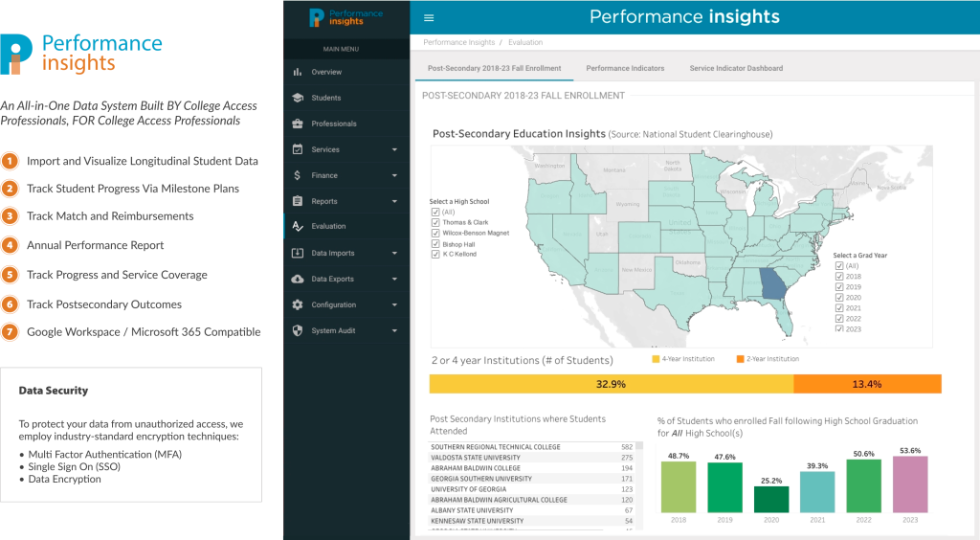Screen dimensions: 980x540
Task: Uncheck the Wilcox-Benson Magnet checkbox
Action: 435,233
